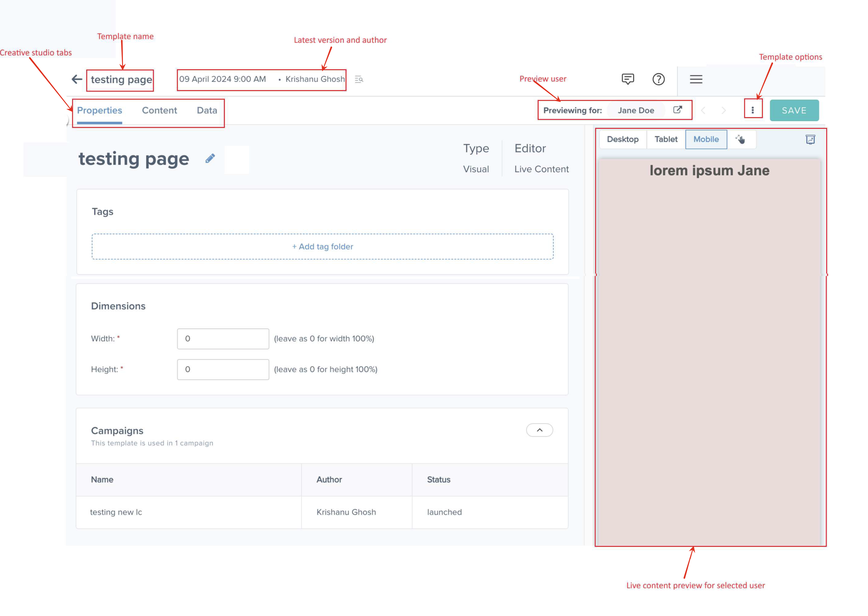
Task: Switch to the Data tab
Action: tap(207, 110)
